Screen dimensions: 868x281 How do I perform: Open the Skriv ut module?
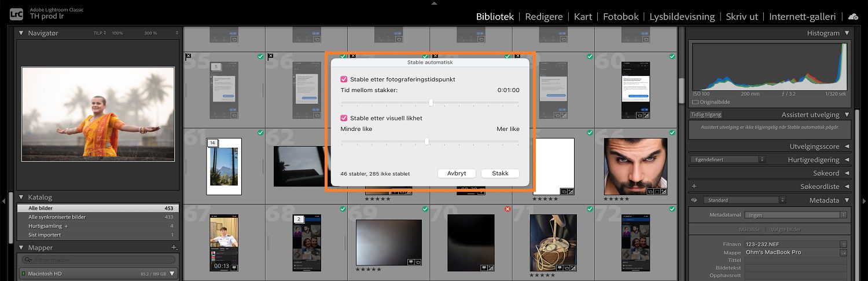(742, 17)
